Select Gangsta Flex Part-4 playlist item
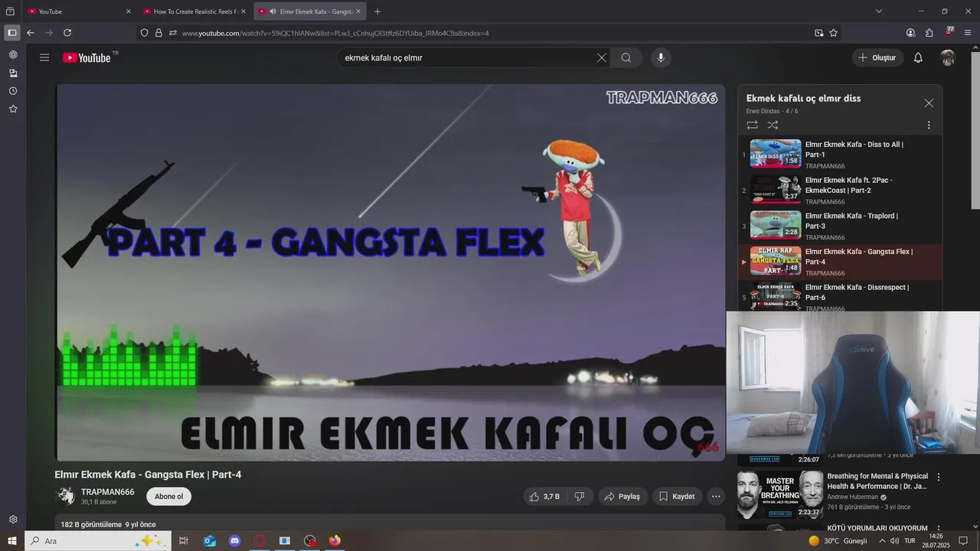This screenshot has height=551, width=980. (x=838, y=262)
